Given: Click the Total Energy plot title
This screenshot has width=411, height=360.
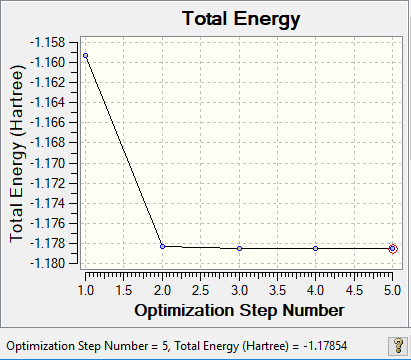Looking at the screenshot, I should click(x=241, y=19).
